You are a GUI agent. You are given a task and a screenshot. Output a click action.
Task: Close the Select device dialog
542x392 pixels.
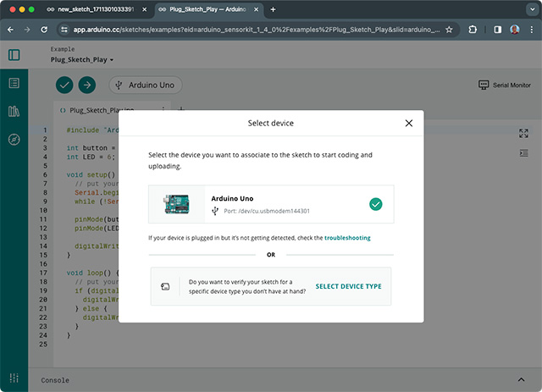coord(409,123)
